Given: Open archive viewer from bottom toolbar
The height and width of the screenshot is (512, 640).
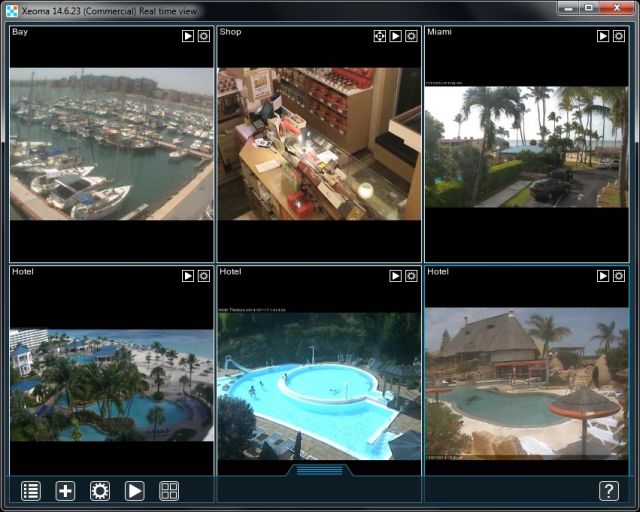Looking at the screenshot, I should 134,491.
